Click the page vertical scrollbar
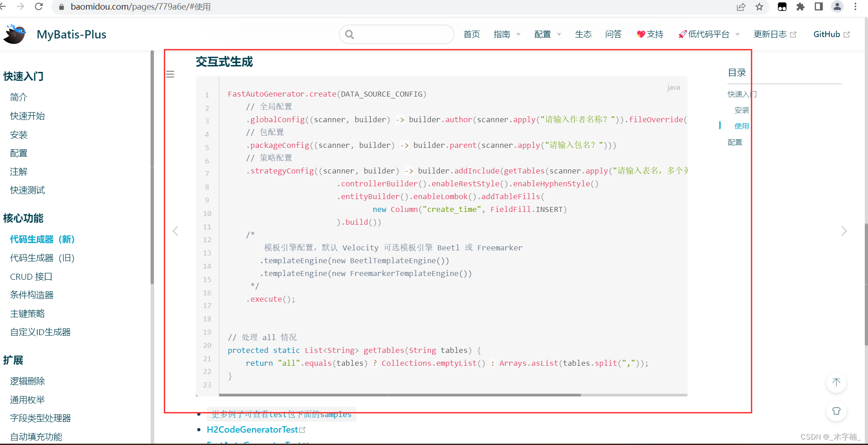 866,284
